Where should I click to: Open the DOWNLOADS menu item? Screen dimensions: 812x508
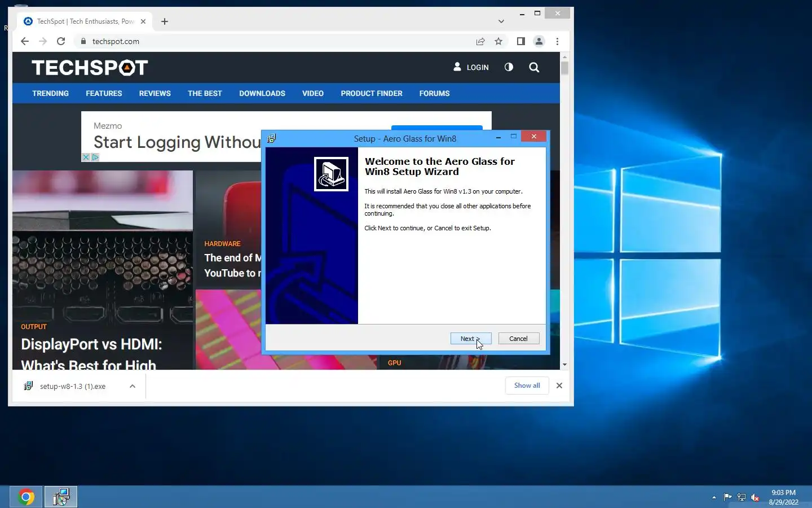pos(262,94)
